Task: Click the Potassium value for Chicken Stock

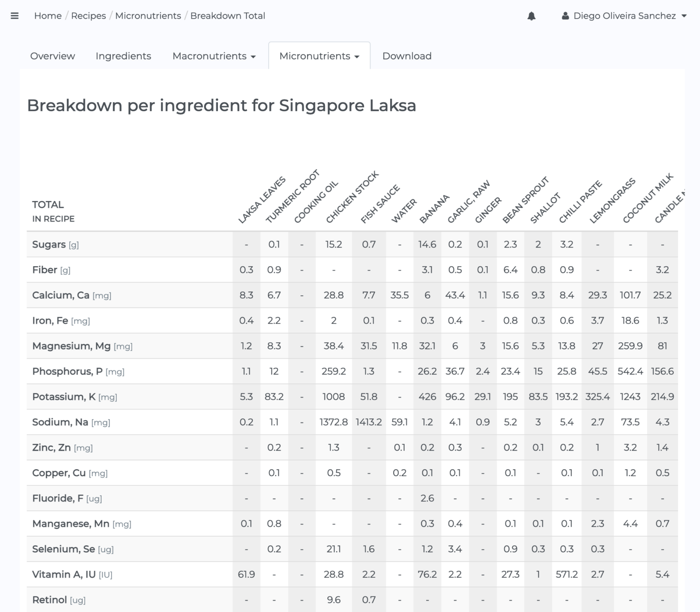Action: pyautogui.click(x=334, y=397)
